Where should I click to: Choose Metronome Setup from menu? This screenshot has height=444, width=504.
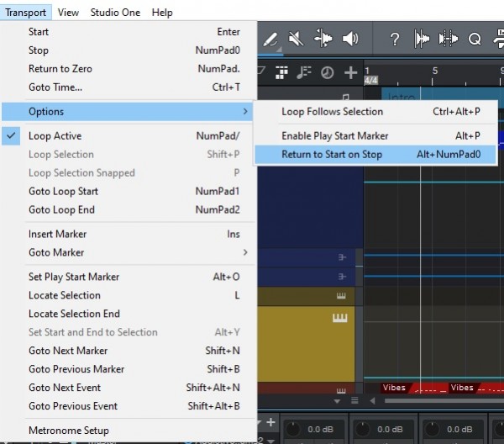(69, 431)
